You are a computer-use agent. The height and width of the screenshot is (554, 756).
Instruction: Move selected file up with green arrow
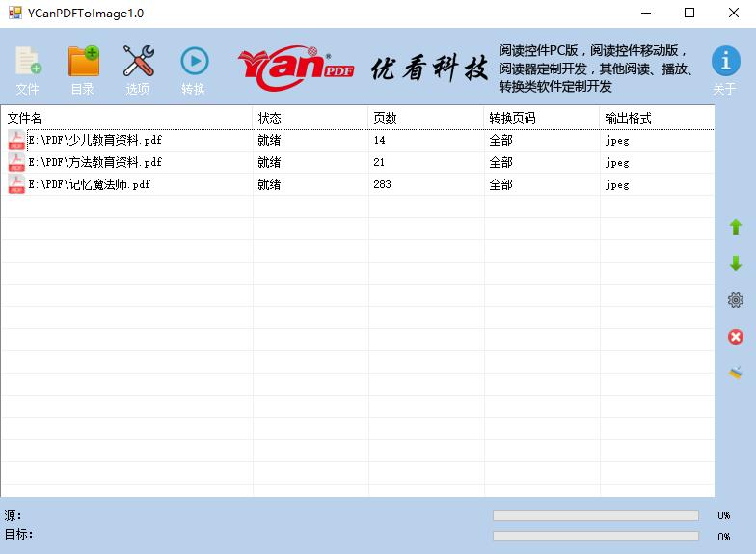pos(736,228)
